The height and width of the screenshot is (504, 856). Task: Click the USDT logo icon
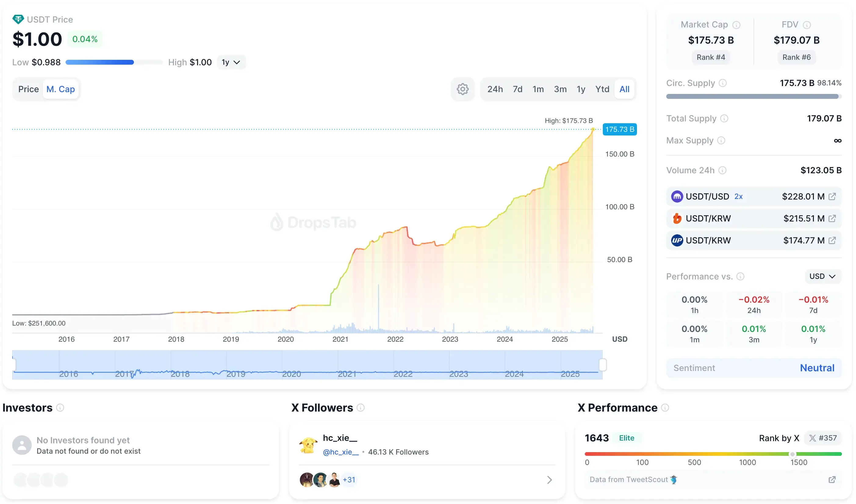18,19
